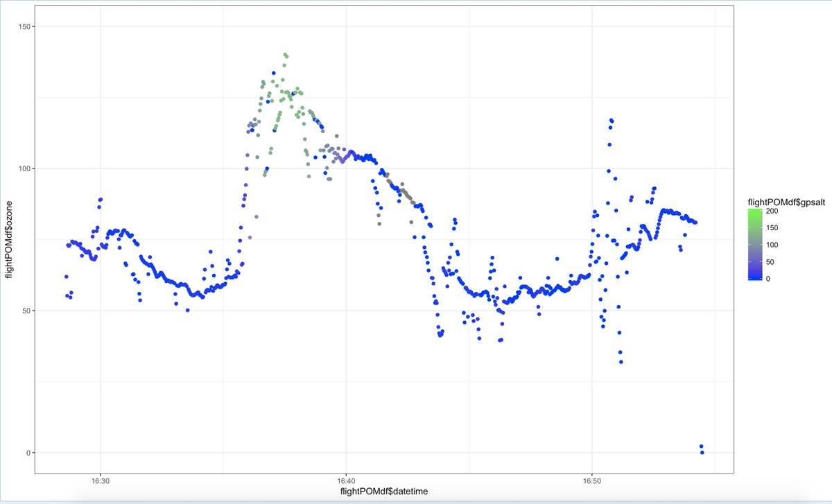Click the lowest data point at zero ozone
Screen dimensions: 832x504
coord(702,453)
